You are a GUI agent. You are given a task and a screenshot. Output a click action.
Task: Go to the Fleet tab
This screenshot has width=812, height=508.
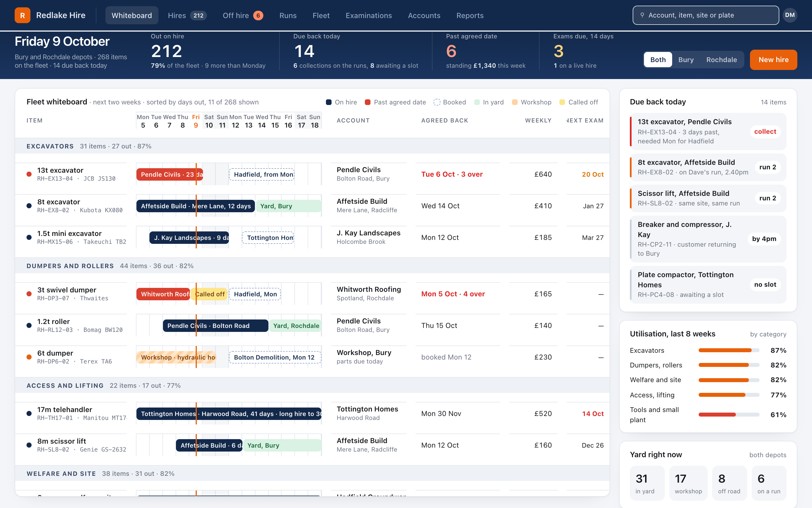(x=321, y=16)
